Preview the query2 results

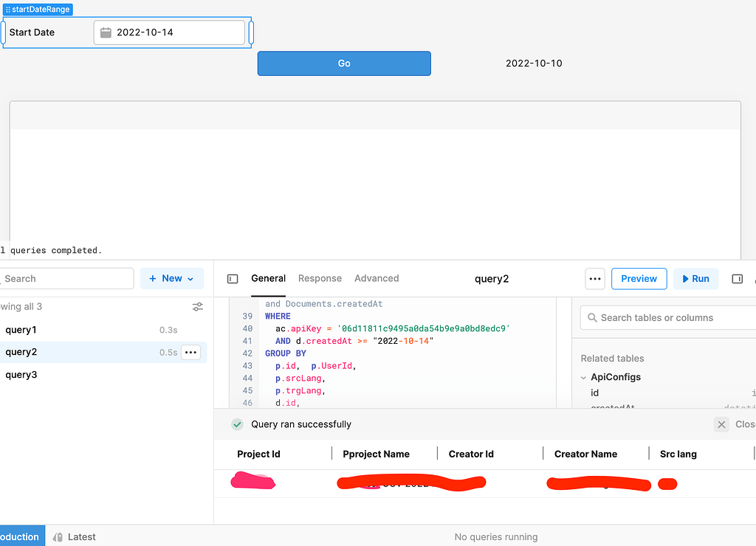pos(639,279)
